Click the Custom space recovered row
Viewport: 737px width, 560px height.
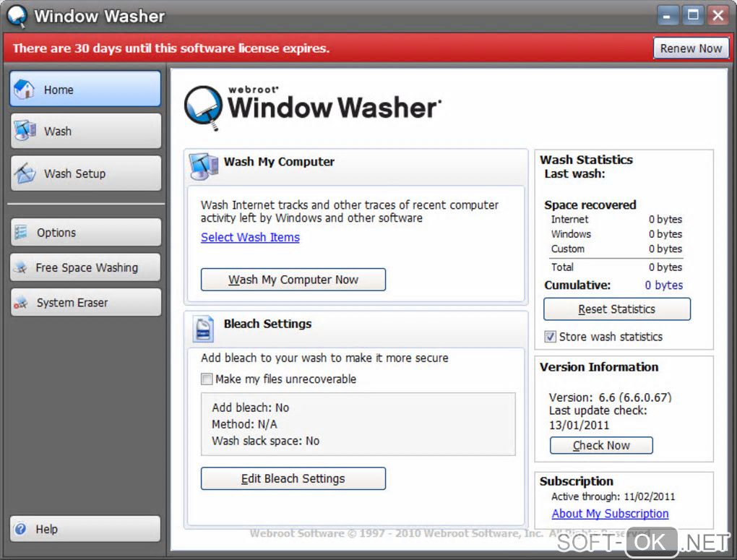point(616,249)
